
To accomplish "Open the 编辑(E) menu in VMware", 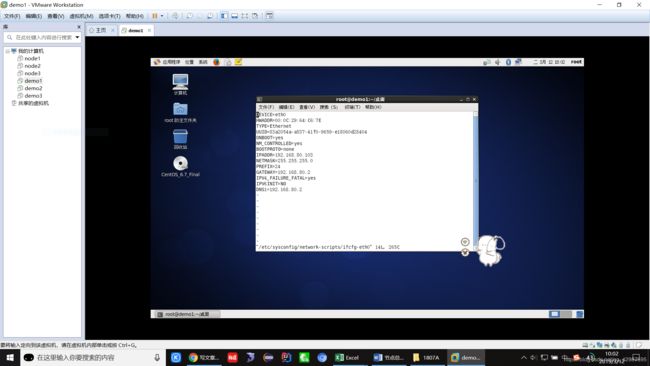I will 34,16.
